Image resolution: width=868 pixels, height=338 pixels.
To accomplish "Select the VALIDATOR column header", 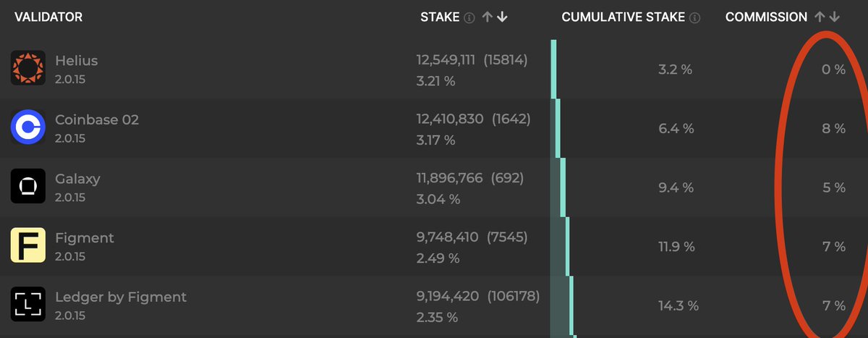I will click(x=48, y=17).
